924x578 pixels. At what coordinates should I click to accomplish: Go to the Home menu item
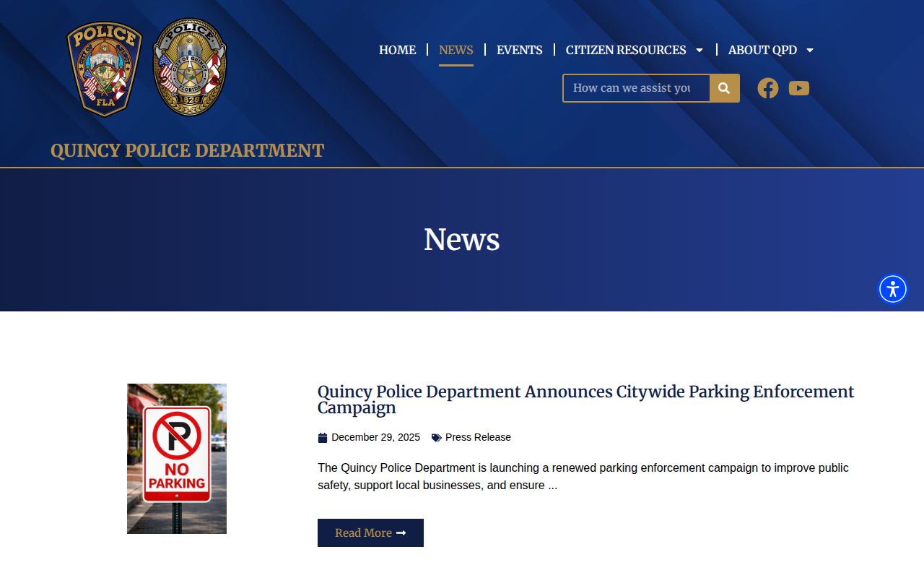(x=397, y=50)
